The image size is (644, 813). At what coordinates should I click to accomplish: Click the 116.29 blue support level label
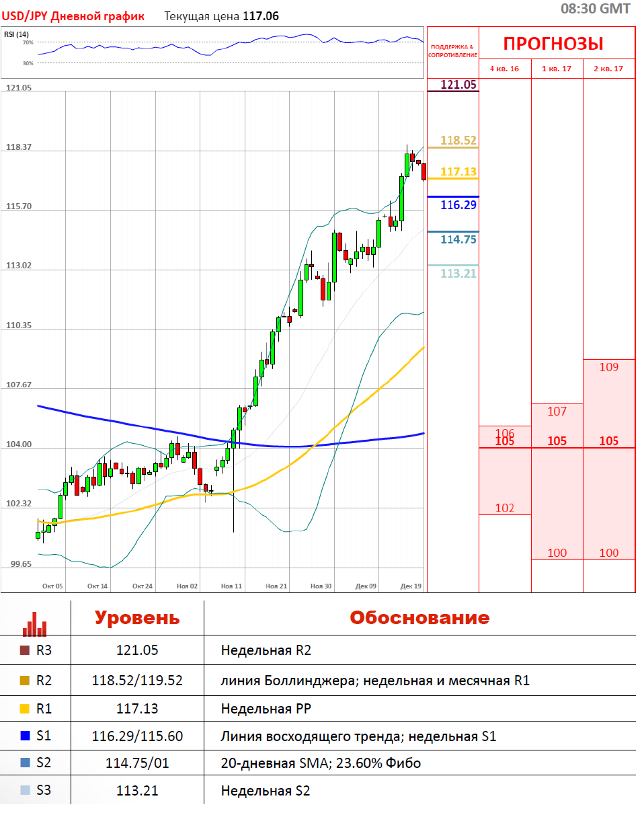458,204
